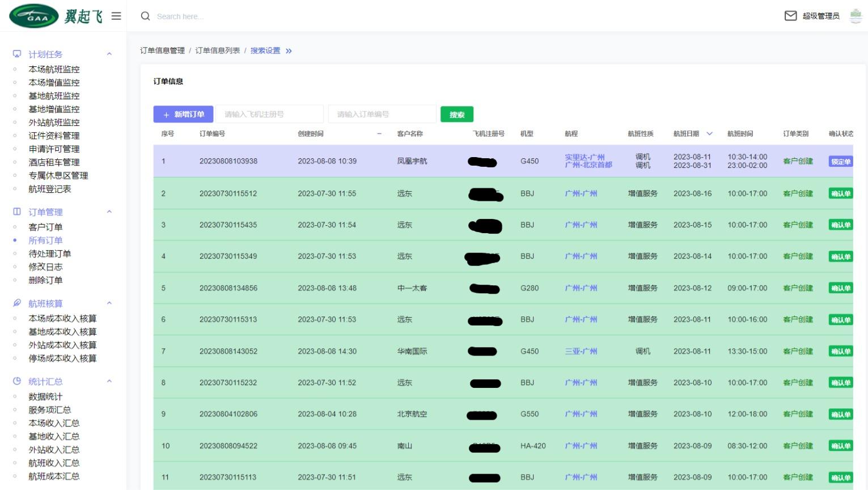The width and height of the screenshot is (868, 490).
Task: Click customer name 华南国际
Action: pos(412,351)
